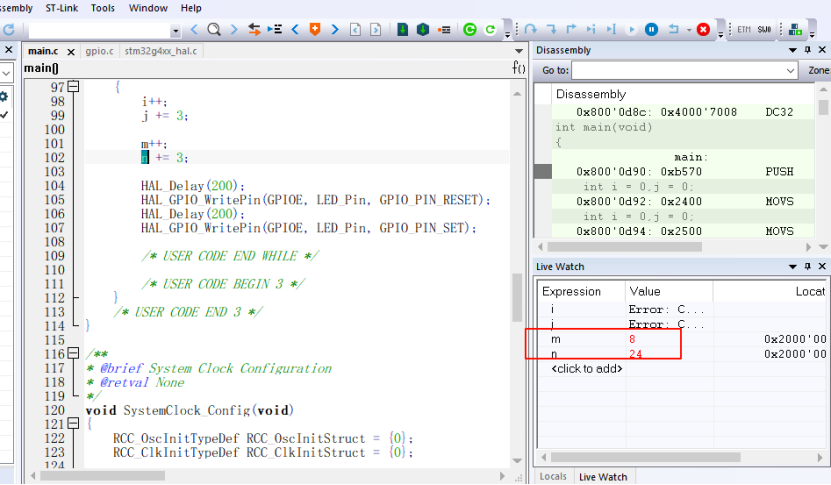Click the editor horizontal scrollbar thumb
831x485 pixels.
tap(103, 476)
